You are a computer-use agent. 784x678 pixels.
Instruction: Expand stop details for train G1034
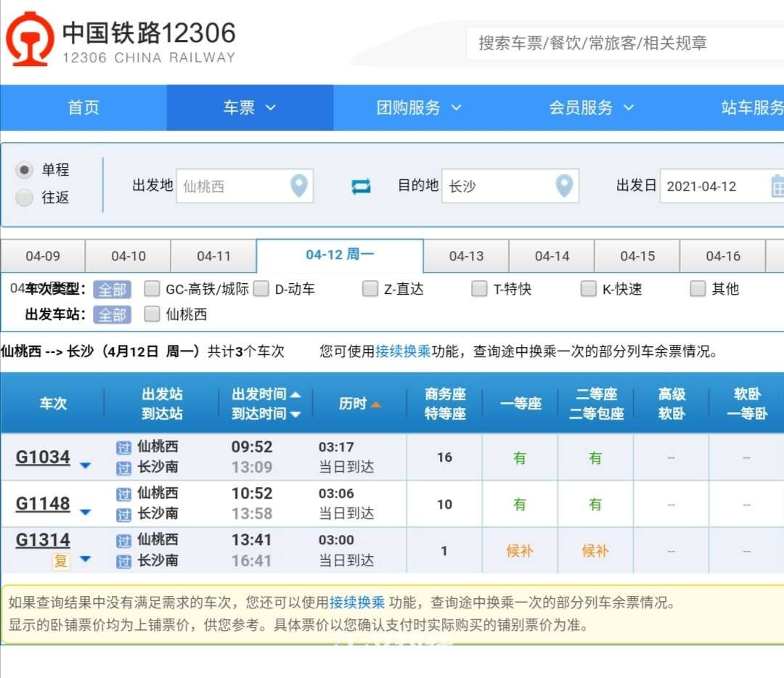[86, 465]
